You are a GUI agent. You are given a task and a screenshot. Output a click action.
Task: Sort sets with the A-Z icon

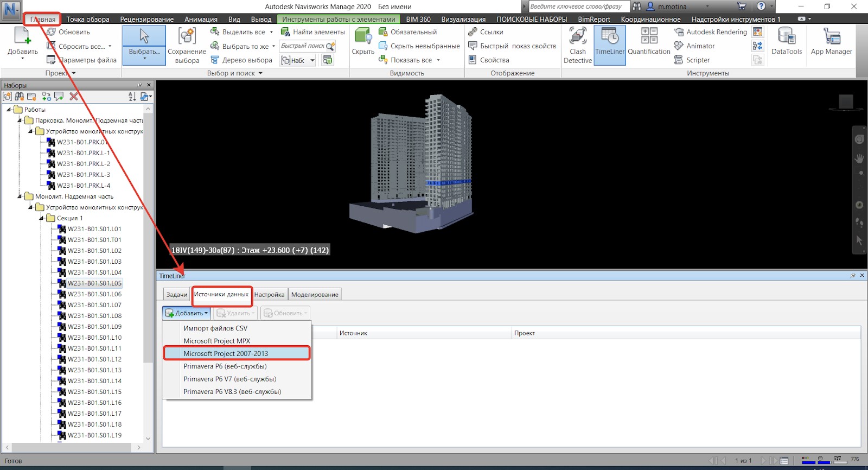132,97
